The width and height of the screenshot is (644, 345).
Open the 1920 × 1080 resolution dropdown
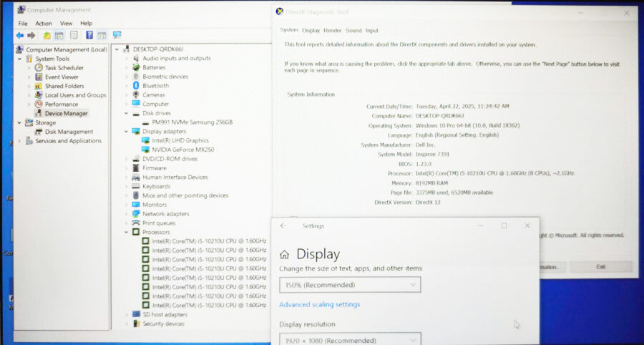tap(350, 339)
